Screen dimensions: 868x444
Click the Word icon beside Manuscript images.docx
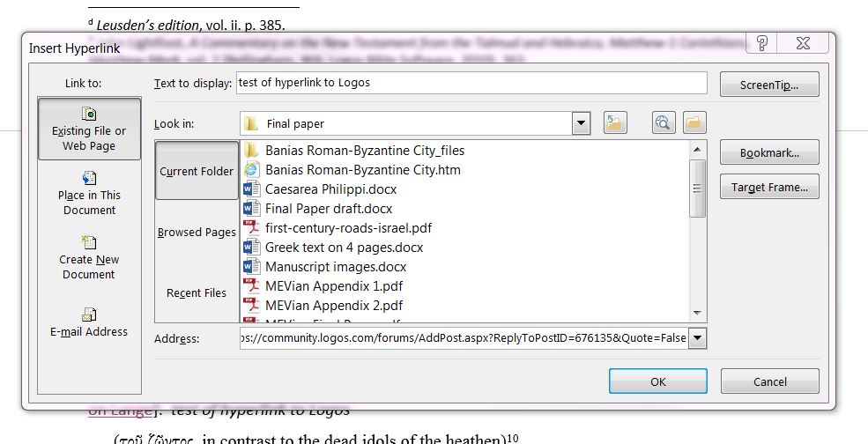pos(251,266)
